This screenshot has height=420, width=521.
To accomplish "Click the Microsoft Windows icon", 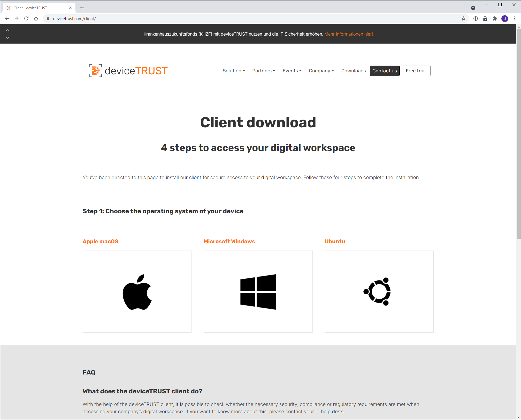I will click(258, 291).
